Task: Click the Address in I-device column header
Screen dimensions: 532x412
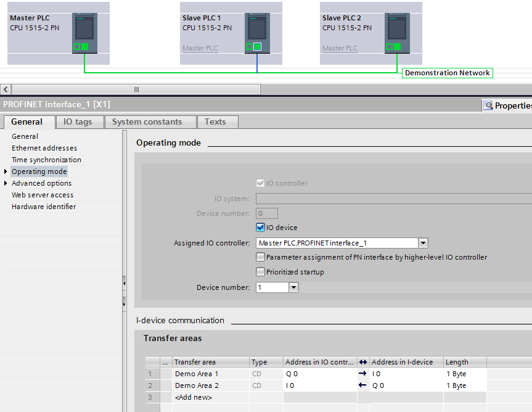Action: coord(406,362)
